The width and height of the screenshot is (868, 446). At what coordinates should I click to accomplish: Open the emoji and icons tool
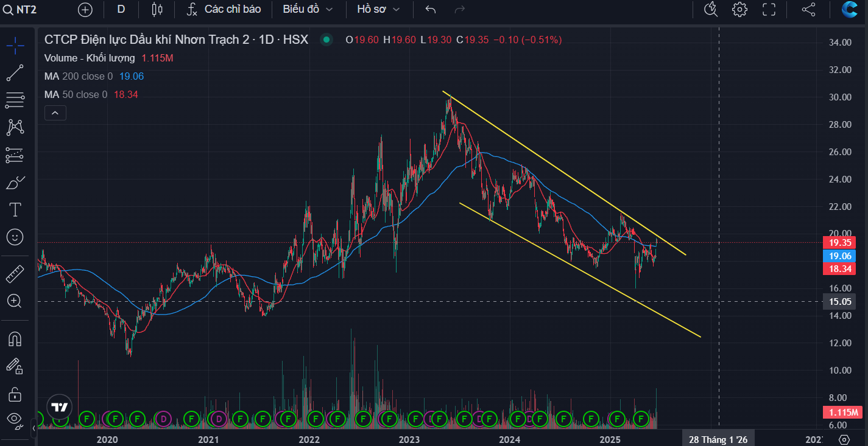coord(15,237)
